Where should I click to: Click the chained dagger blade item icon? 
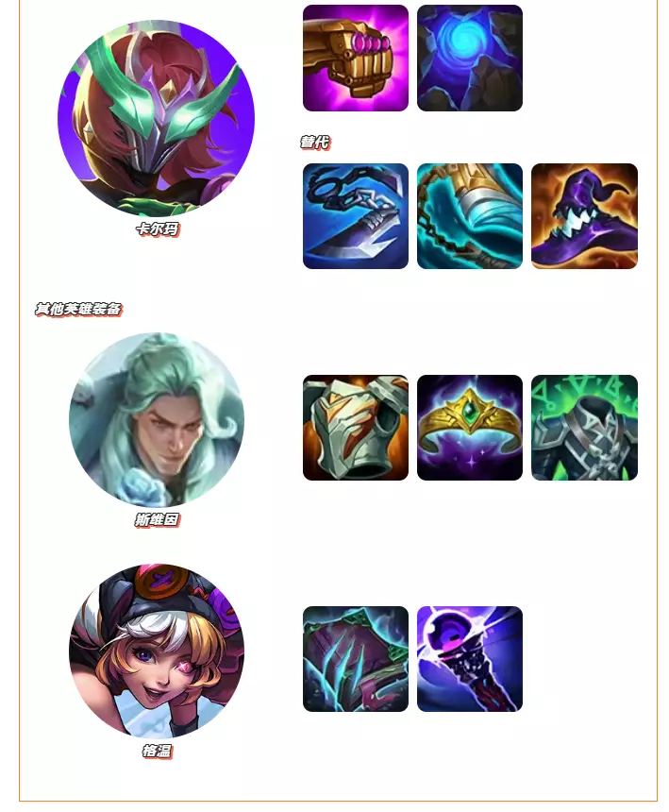356,216
